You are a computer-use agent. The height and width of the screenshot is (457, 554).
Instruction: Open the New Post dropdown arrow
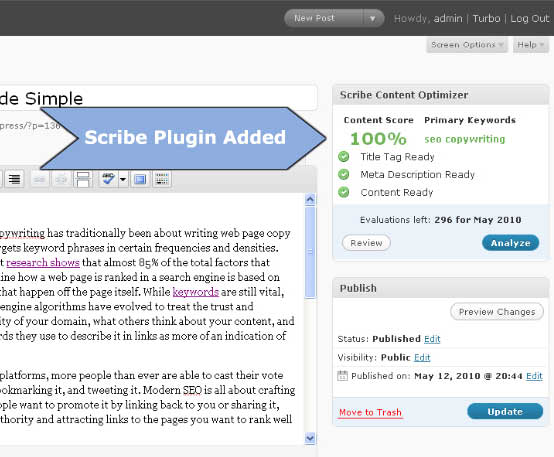tap(372, 18)
